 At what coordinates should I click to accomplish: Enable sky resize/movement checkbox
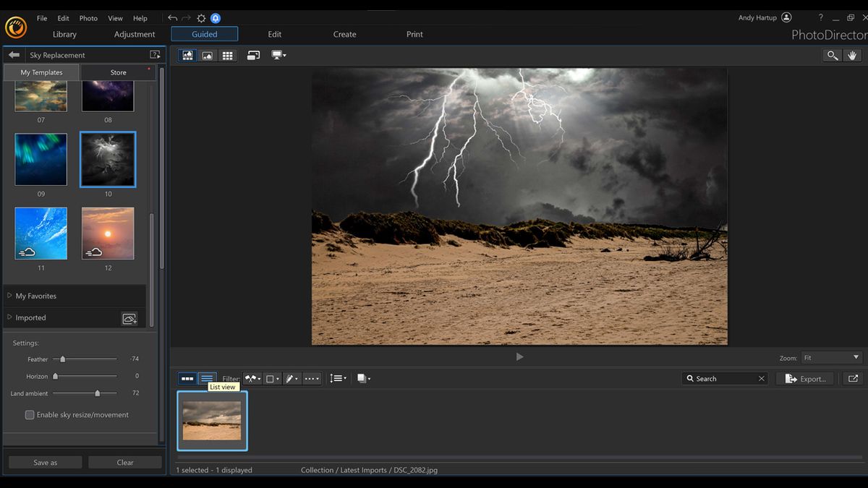30,414
